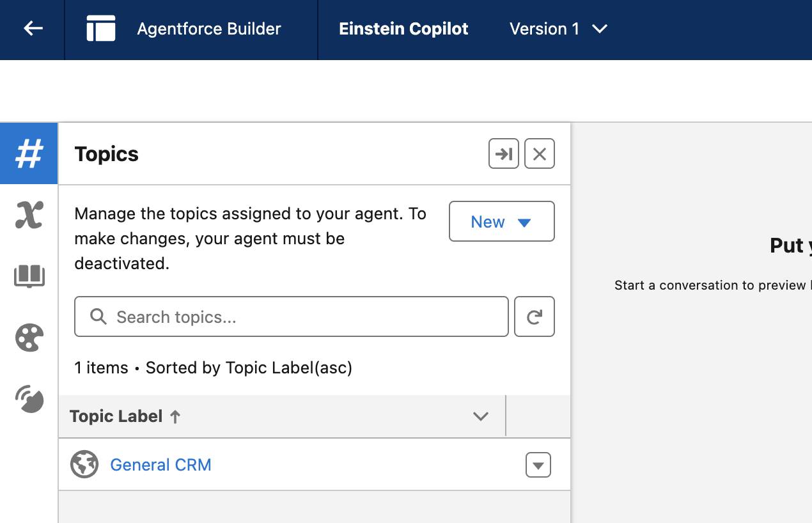The height and width of the screenshot is (523, 812).
Task: Open the General CRM topic
Action: (160, 465)
